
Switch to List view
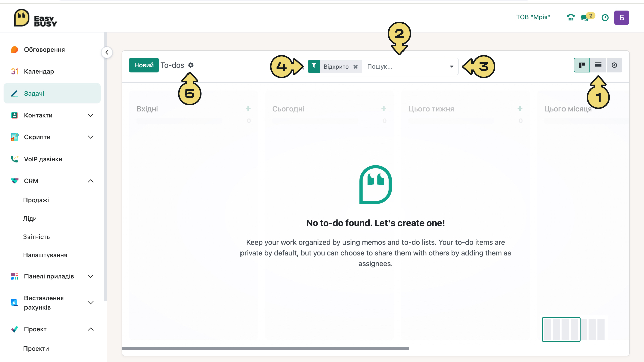pyautogui.click(x=598, y=65)
